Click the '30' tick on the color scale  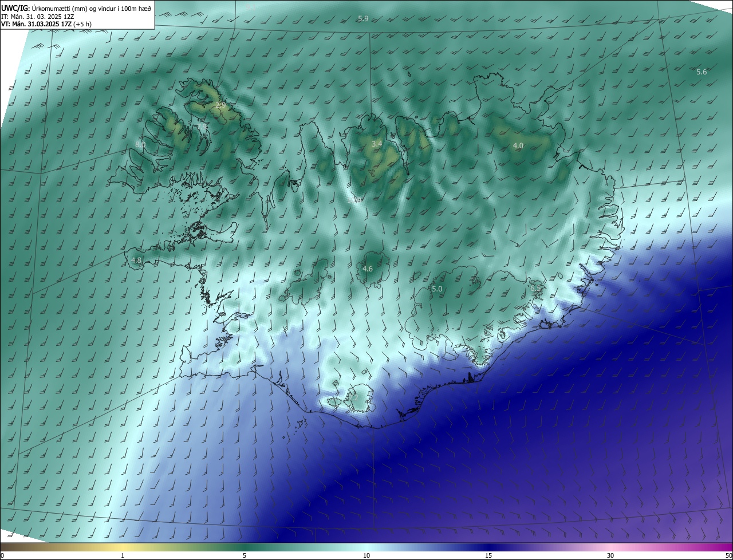pyautogui.click(x=610, y=555)
